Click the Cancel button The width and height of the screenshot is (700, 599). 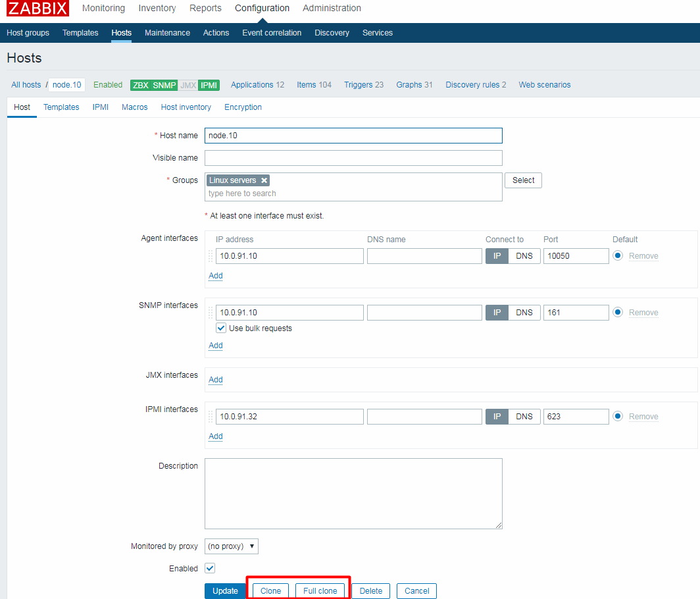pyautogui.click(x=417, y=591)
